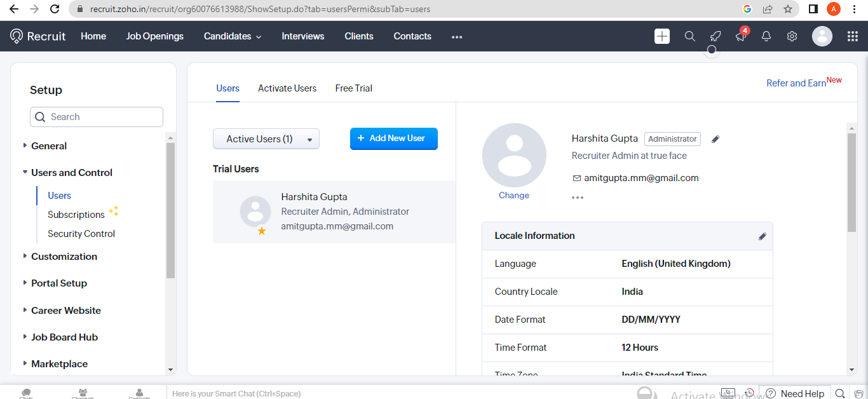Open the Candidates dropdown menu

pos(233,36)
